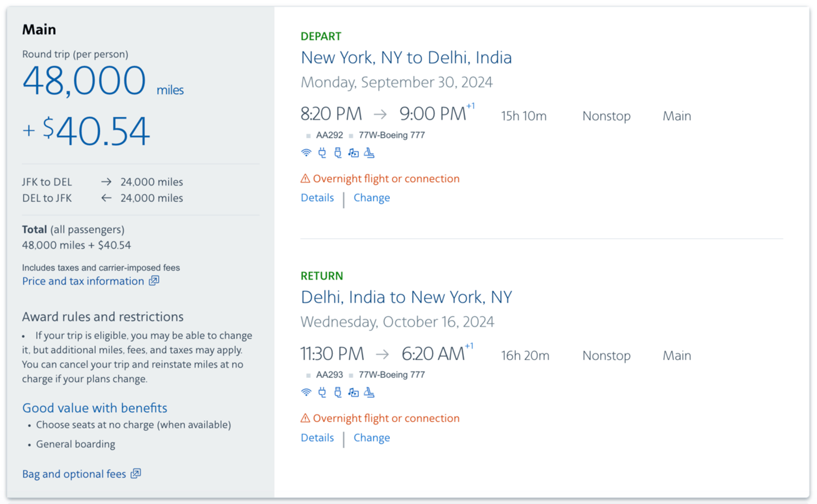This screenshot has height=504, width=817.
Task: Click 77W-Boeing 777 on the depart flight
Action: click(x=392, y=135)
